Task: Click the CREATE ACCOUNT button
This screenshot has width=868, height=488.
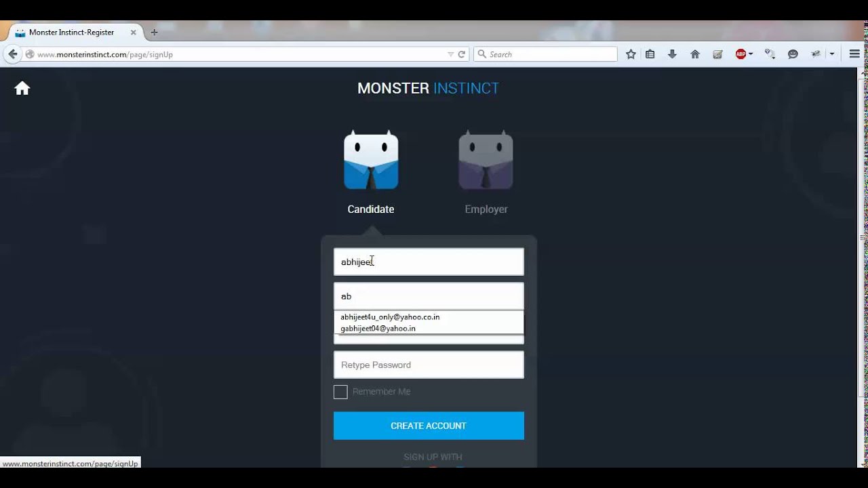Action: (x=429, y=426)
